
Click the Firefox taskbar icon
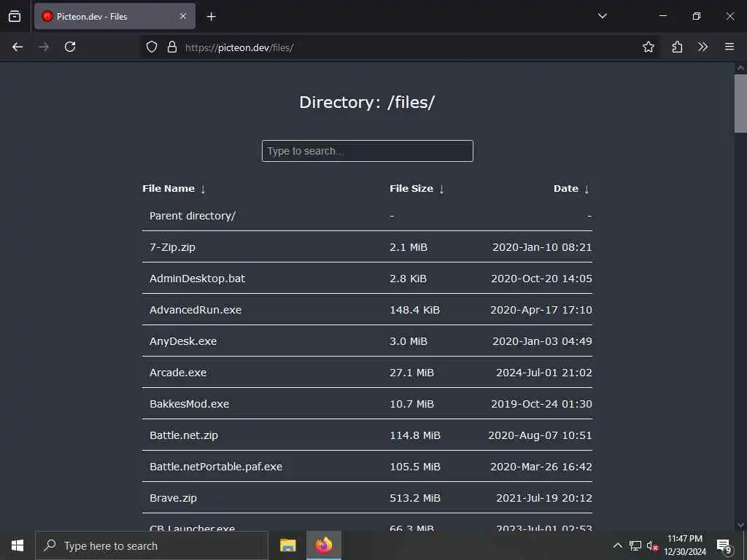[323, 545]
